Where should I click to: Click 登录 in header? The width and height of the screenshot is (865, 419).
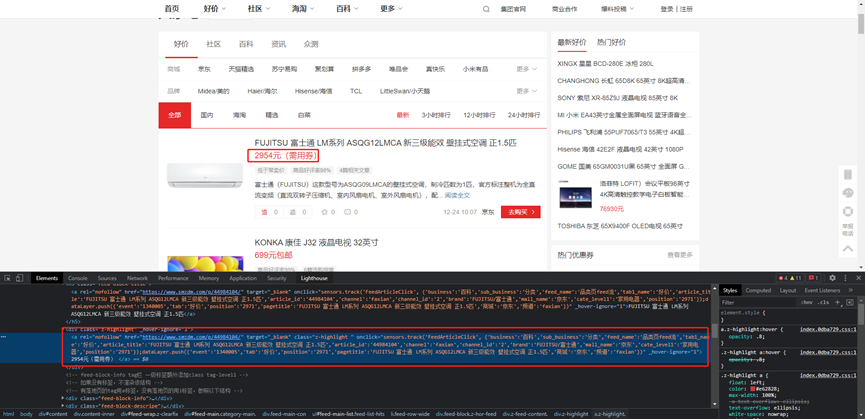pyautogui.click(x=667, y=9)
